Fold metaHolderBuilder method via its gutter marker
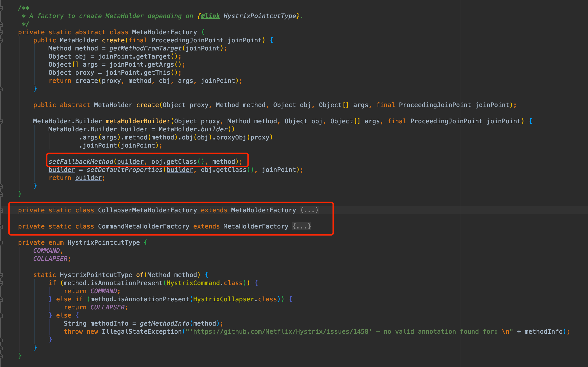588x367 pixels. [x=1, y=121]
